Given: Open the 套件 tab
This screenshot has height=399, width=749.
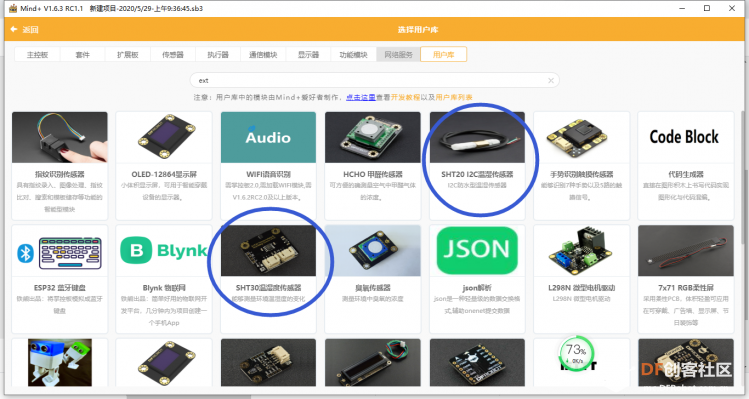Looking at the screenshot, I should (82, 54).
